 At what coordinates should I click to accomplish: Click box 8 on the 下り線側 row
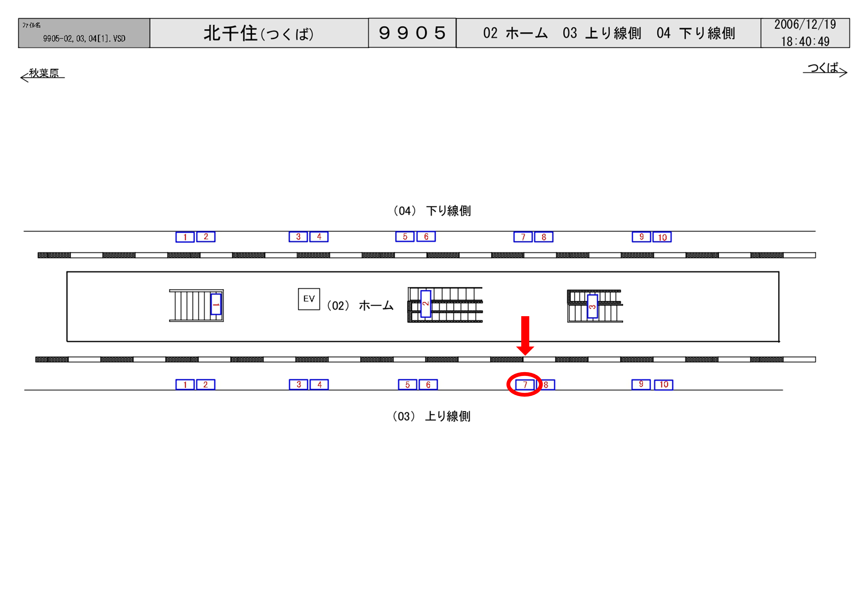(544, 237)
